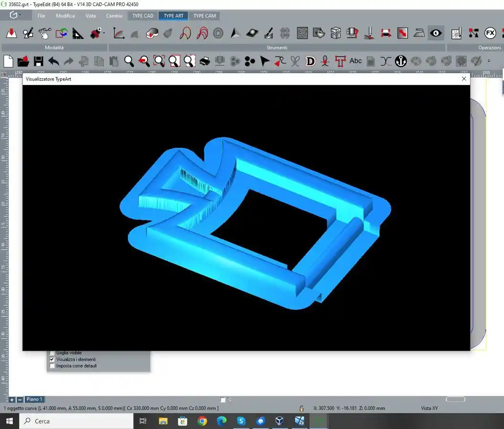The image size is (504, 429).
Task: Expand the toolbar overflow arrow
Action: click(x=489, y=61)
